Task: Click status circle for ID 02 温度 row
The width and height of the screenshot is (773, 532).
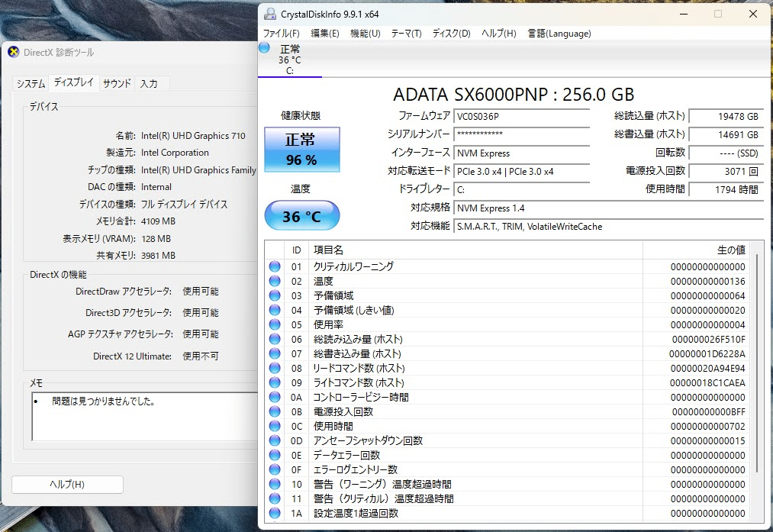Action: [x=275, y=281]
